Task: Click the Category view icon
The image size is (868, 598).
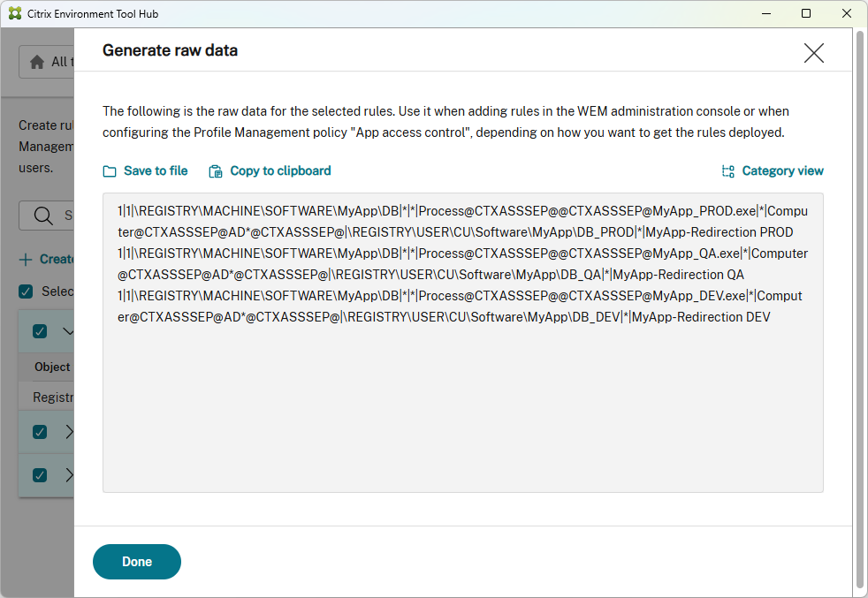Action: (728, 171)
